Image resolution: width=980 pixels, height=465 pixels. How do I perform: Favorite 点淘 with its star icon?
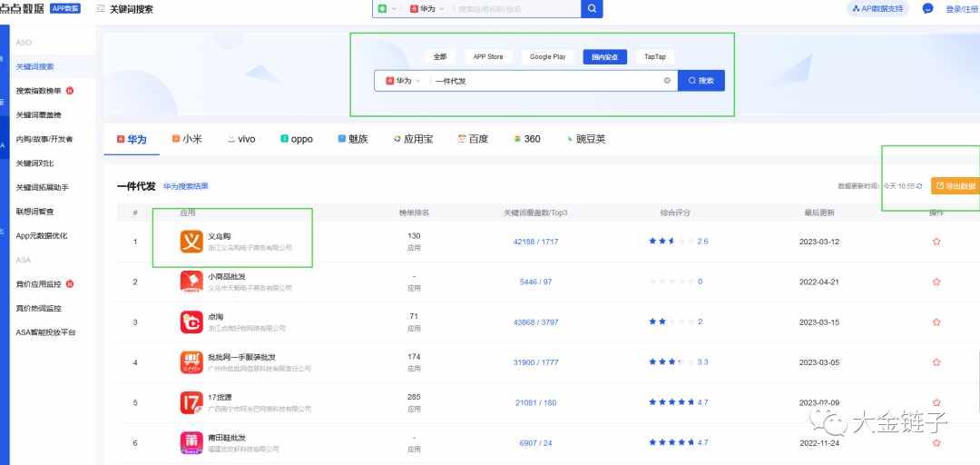936,322
